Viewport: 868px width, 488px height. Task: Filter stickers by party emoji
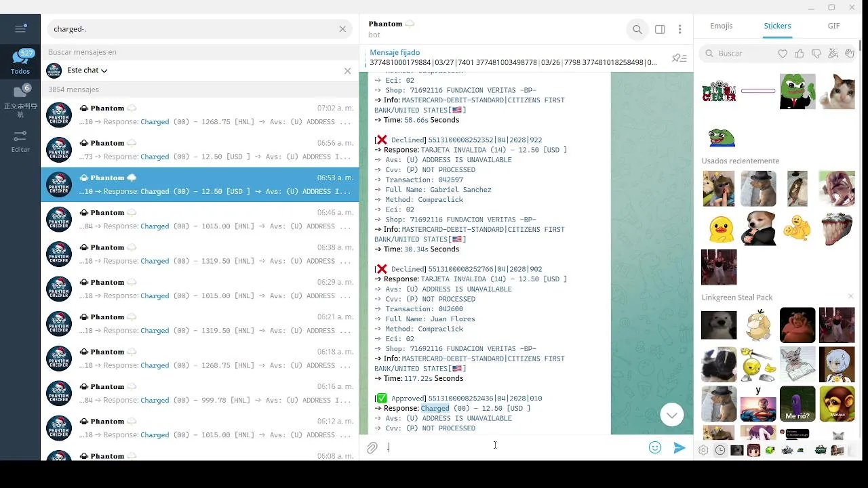[833, 54]
